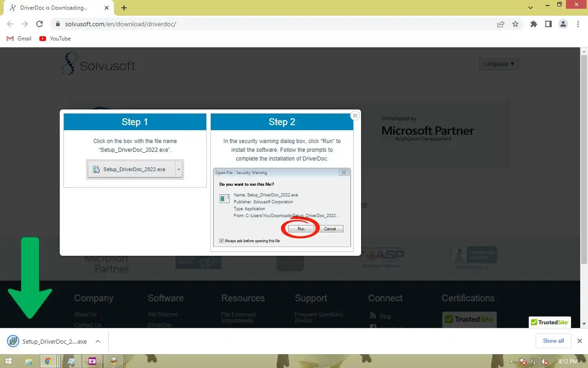Click the Step 2 security warning image
Viewport: 588px width, 368px height.
tap(282, 207)
